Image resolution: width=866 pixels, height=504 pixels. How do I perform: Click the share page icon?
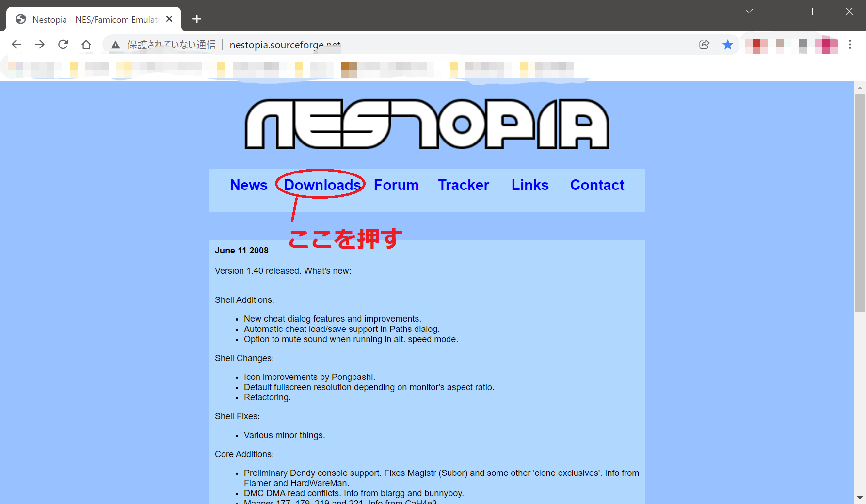pos(705,45)
